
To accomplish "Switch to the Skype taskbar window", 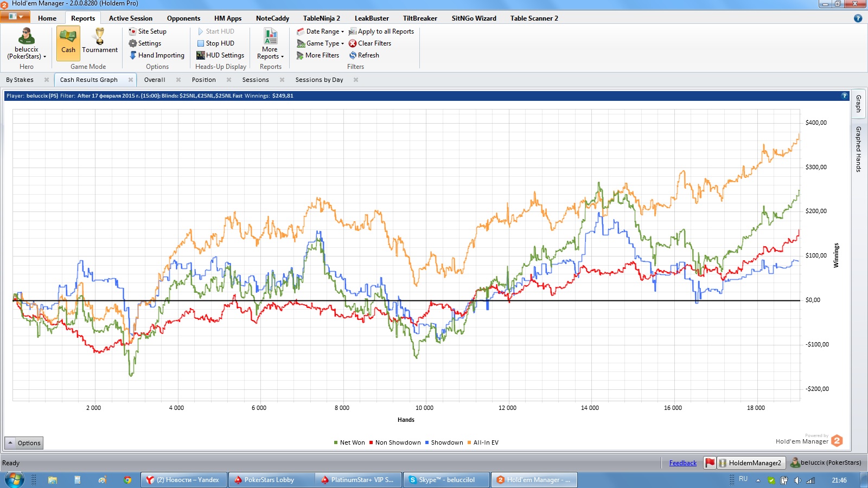I will pos(446,480).
